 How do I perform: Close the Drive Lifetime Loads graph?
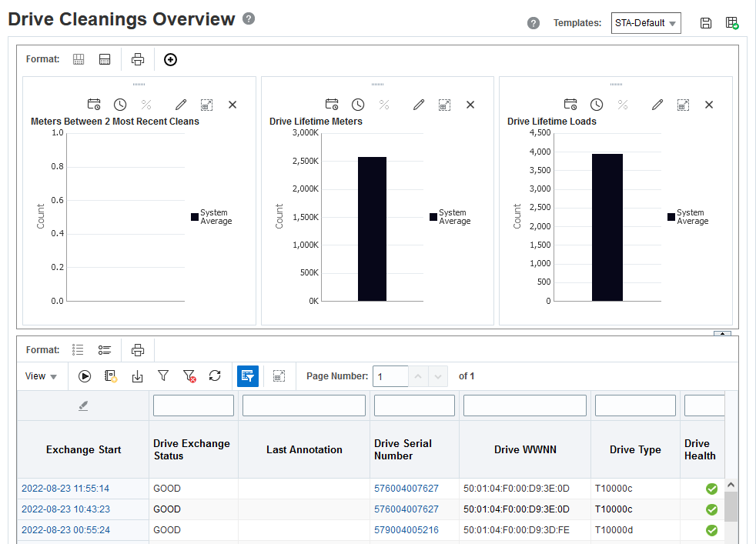709,105
